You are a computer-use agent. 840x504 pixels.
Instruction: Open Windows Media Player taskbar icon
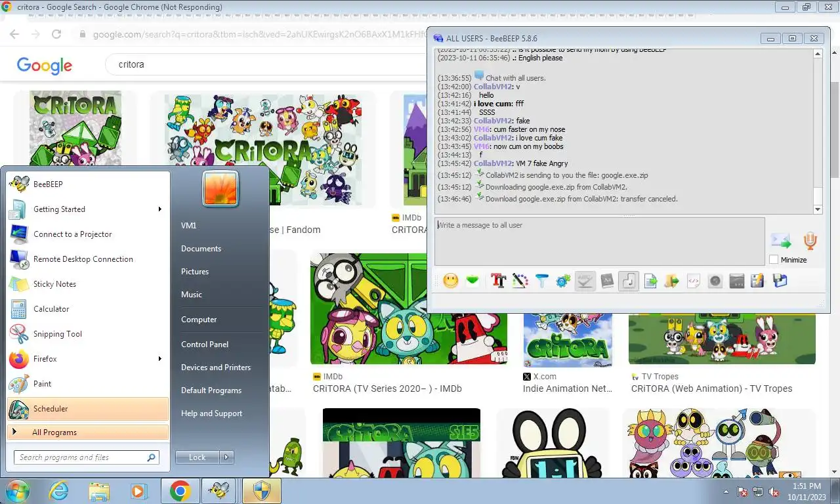[x=138, y=491]
